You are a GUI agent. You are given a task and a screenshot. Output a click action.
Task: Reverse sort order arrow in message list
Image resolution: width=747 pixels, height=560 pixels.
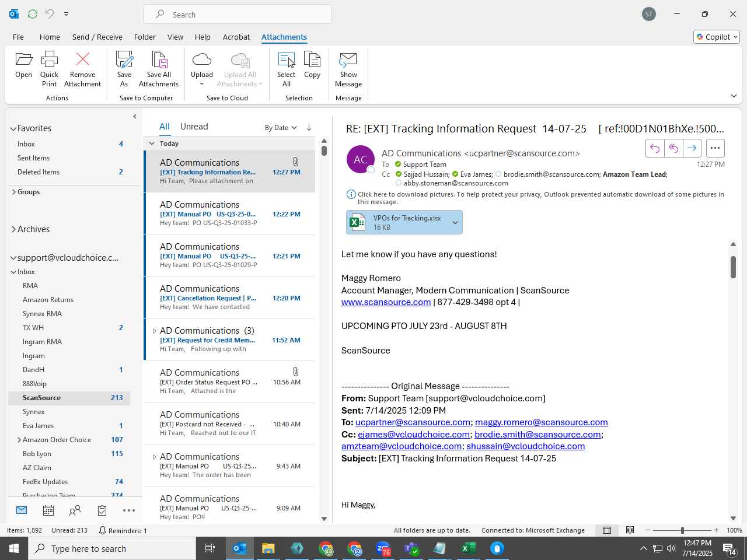coord(309,127)
